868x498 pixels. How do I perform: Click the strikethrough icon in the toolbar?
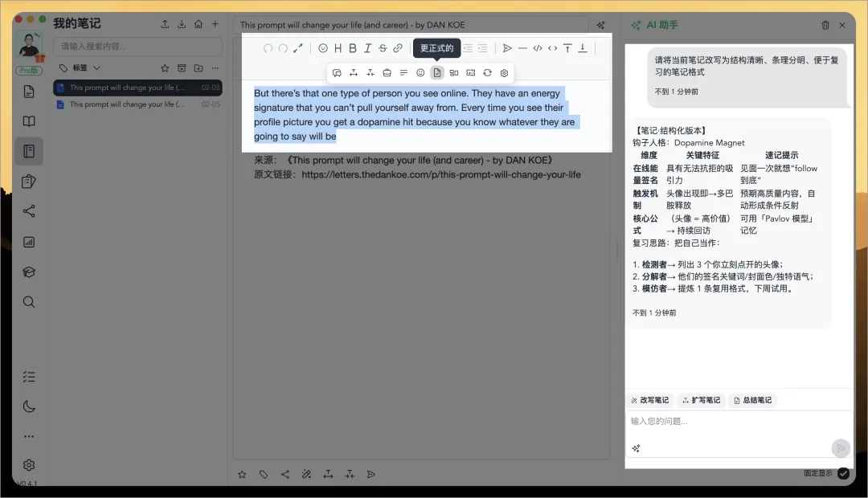click(383, 48)
